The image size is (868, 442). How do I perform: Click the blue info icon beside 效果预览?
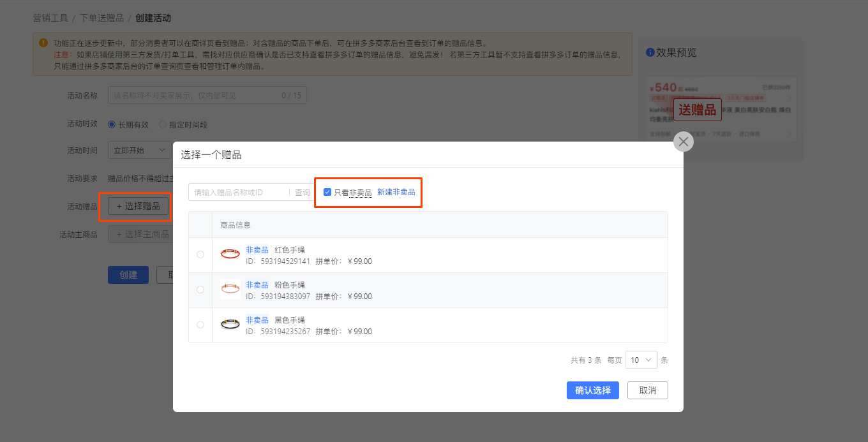[x=650, y=52]
